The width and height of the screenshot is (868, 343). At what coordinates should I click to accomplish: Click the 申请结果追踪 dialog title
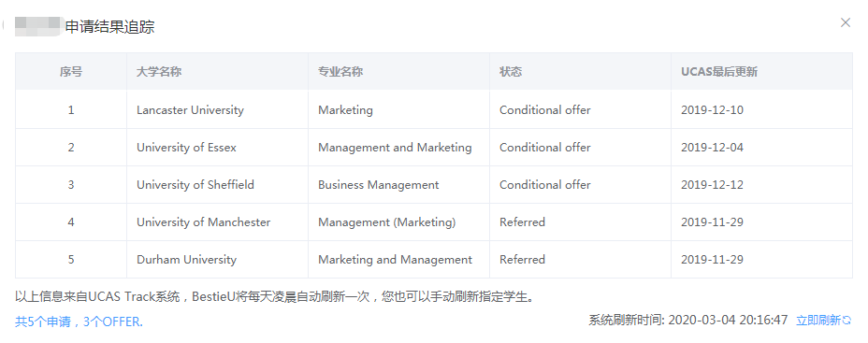click(x=109, y=27)
